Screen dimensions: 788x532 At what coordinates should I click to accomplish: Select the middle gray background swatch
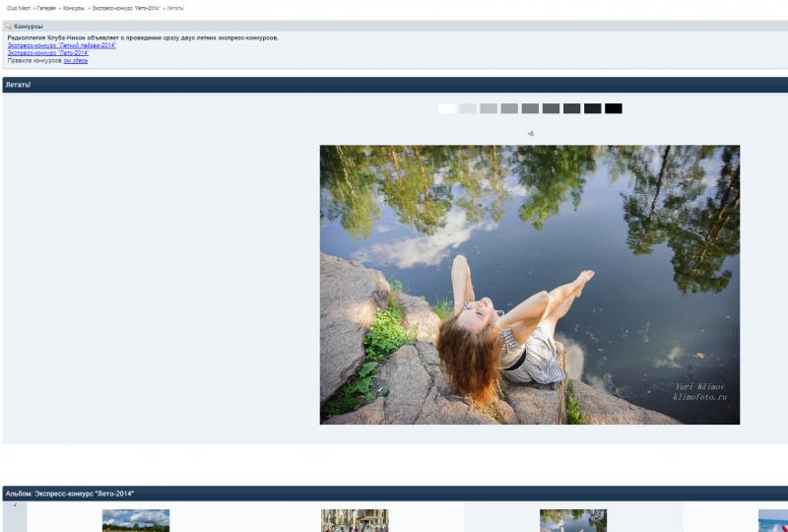pos(530,108)
